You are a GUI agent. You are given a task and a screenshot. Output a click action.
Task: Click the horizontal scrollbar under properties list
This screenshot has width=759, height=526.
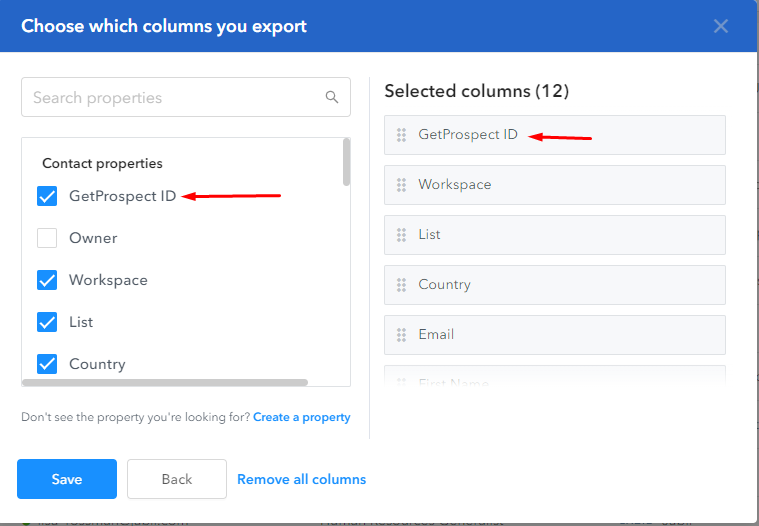coord(165,382)
